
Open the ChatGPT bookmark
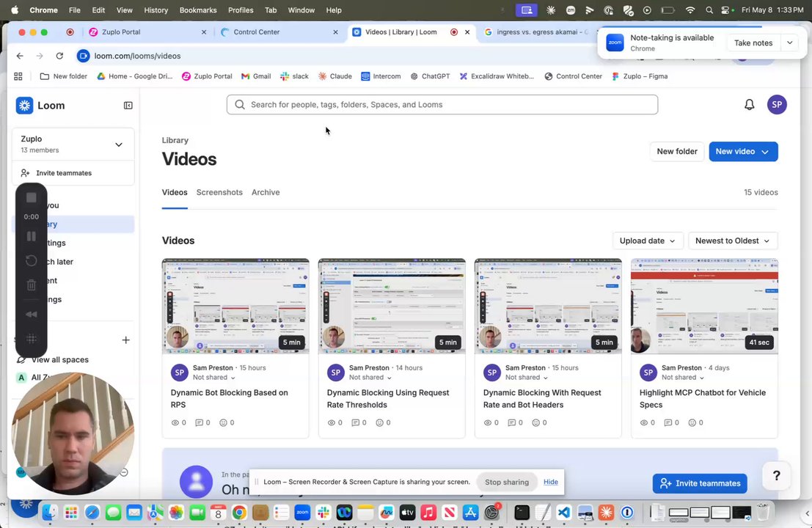click(x=430, y=76)
